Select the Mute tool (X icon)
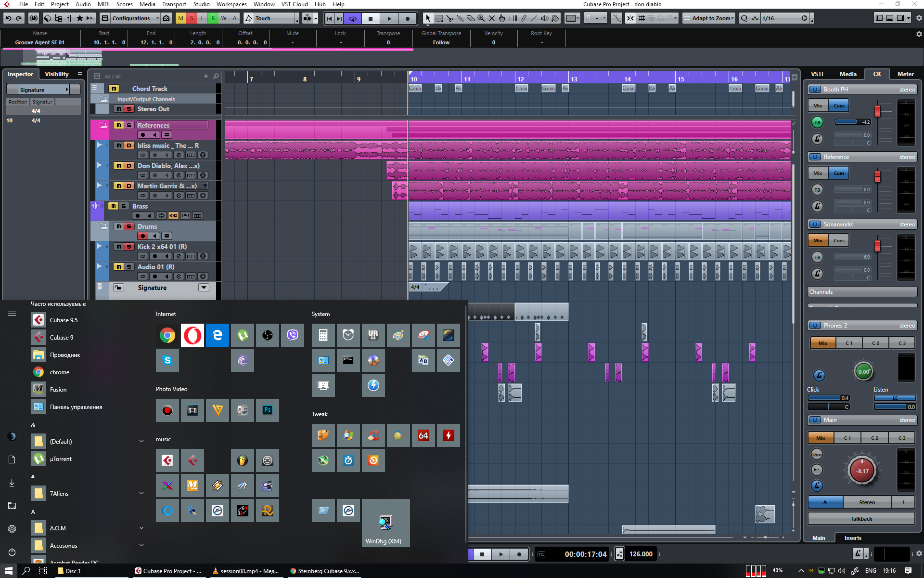 [491, 18]
